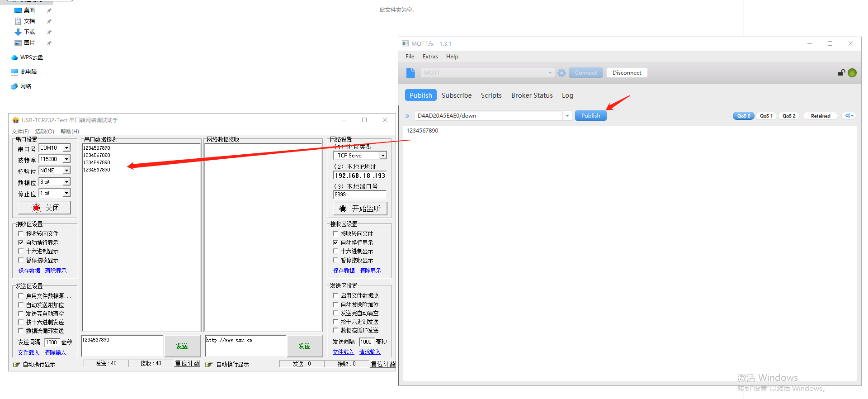This screenshot has height=399, width=868.
Task: Uncheck 自动换行显示 in the network receive settings
Action: click(x=335, y=242)
